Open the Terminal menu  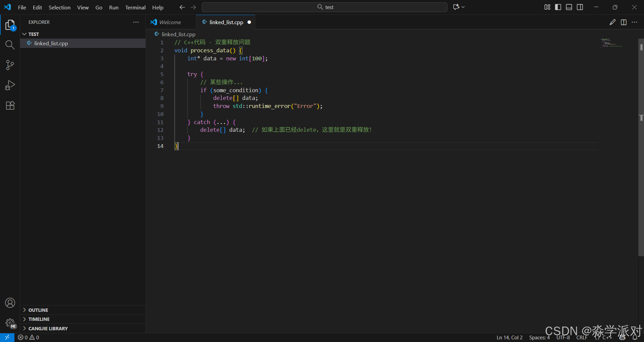135,7
